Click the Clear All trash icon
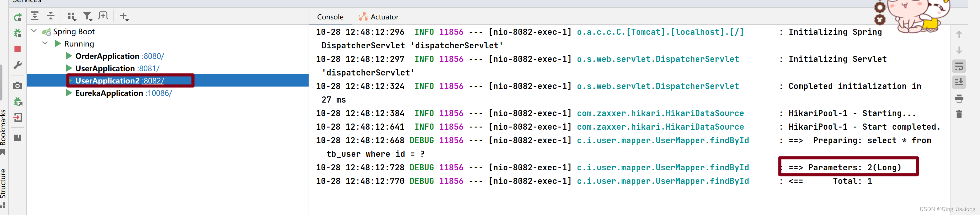 959,114
